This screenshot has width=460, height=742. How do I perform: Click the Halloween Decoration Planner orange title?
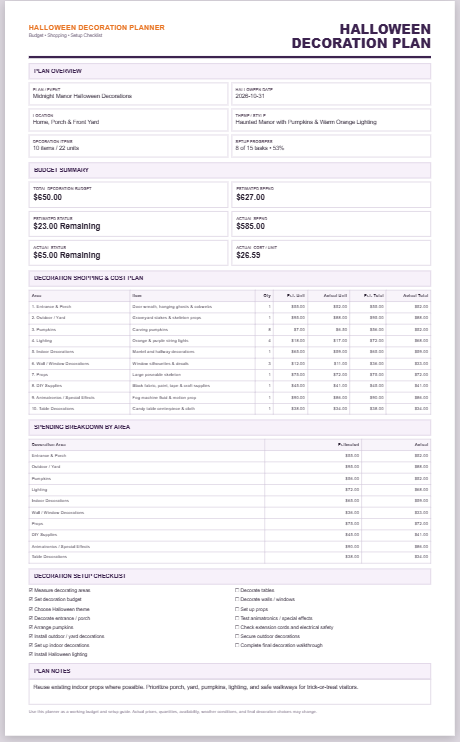click(x=97, y=28)
